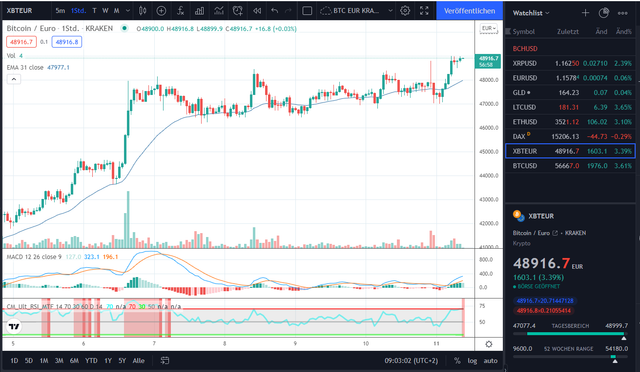Select the YTD date range
This screenshot has width=640, height=372.
click(91, 361)
